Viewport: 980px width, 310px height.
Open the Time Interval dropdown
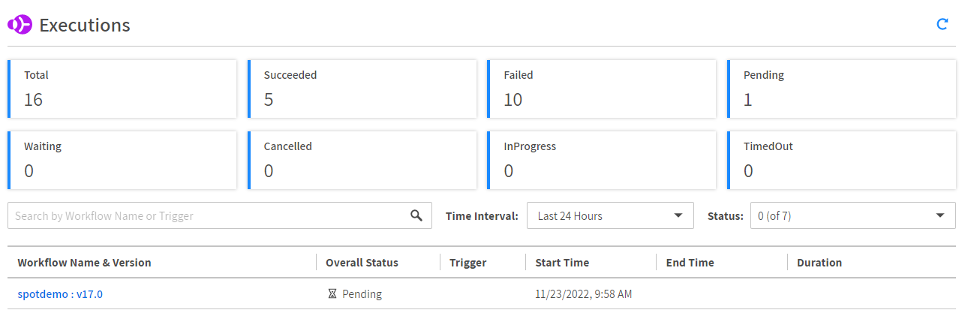pyautogui.click(x=610, y=215)
